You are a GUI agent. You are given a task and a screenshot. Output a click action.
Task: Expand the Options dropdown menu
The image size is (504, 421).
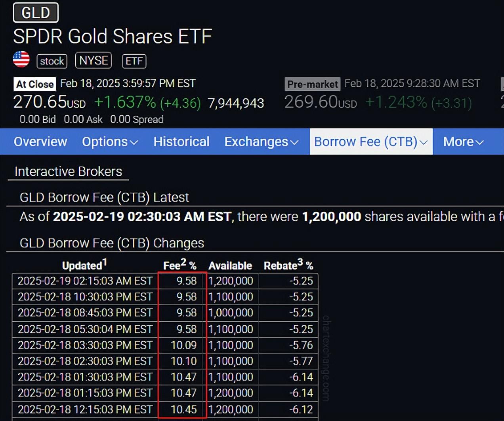click(110, 142)
